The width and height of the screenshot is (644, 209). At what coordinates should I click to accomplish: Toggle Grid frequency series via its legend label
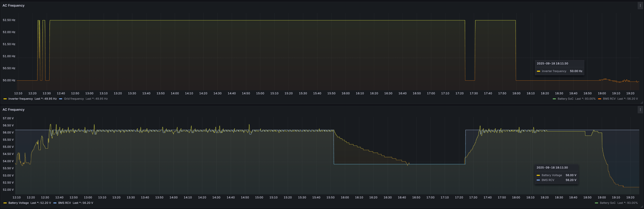coord(74,99)
